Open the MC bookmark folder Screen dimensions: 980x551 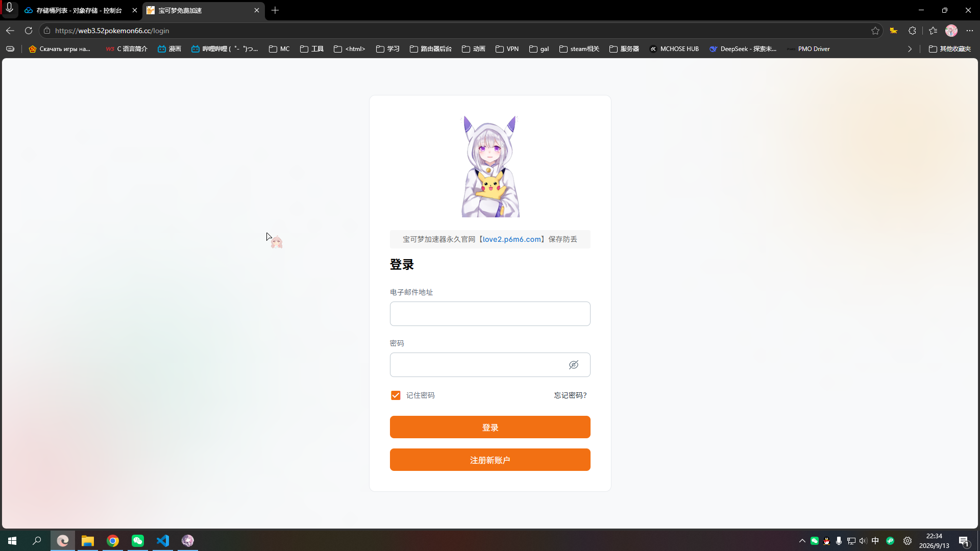point(279,49)
